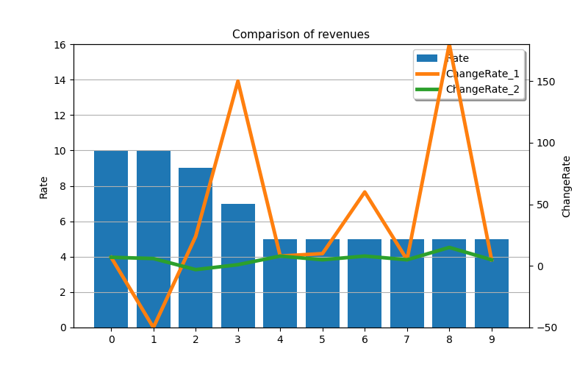Select the "ChangeRate_1" legend text
This screenshot has height=368, width=588.
(483, 74)
